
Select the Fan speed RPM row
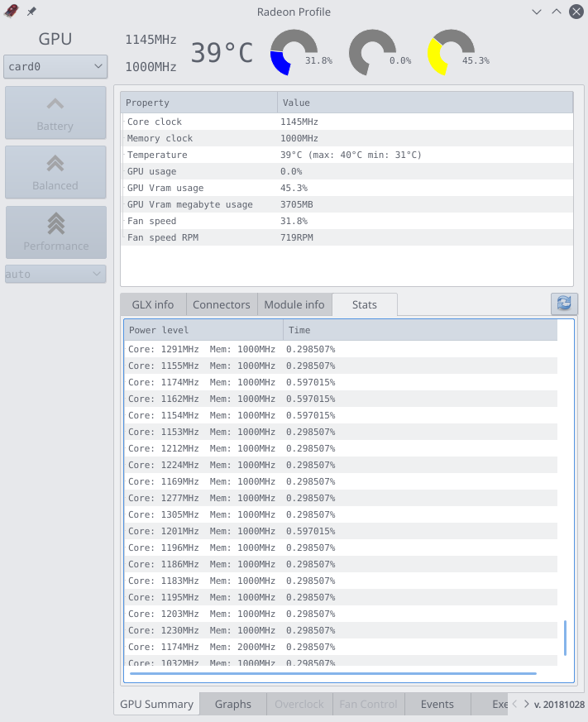[347, 237]
